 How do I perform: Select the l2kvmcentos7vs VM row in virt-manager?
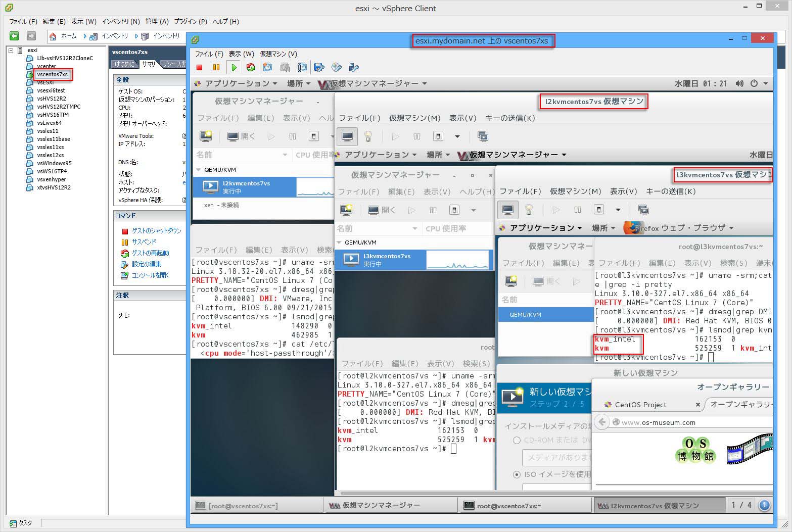[263, 187]
